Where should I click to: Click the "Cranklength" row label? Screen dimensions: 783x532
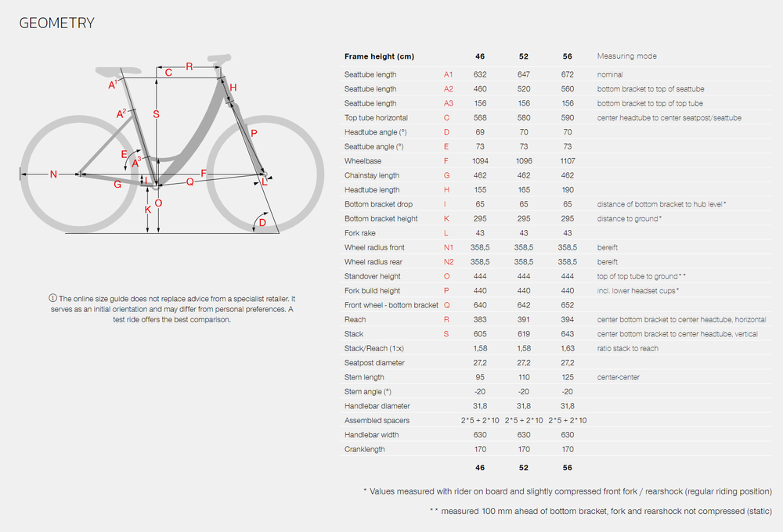pyautogui.click(x=364, y=449)
